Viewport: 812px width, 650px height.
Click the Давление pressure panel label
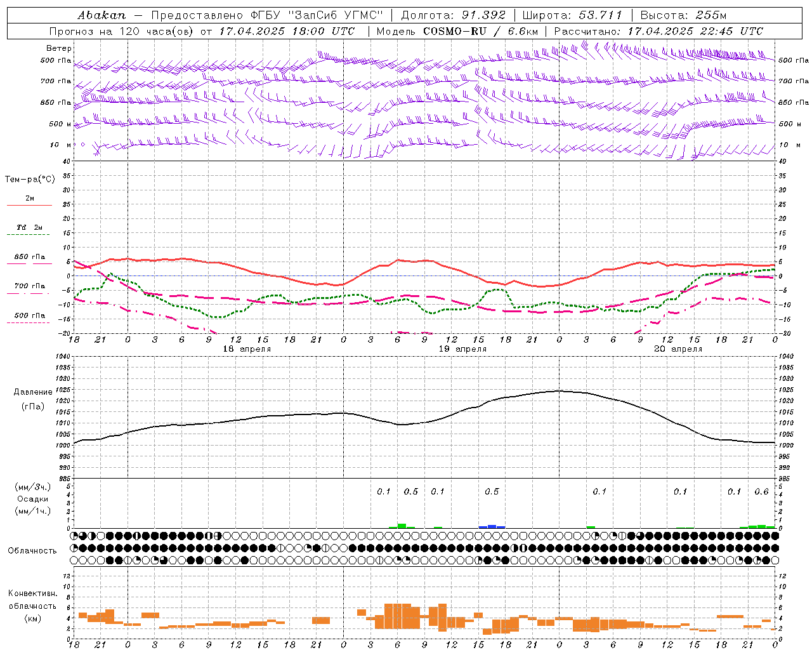coord(33,392)
